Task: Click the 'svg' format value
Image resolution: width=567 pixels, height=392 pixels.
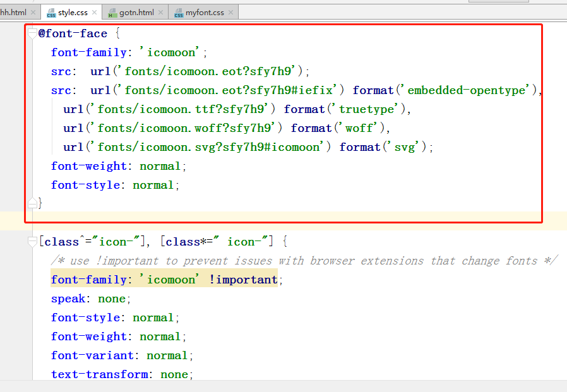Action: pos(404,147)
